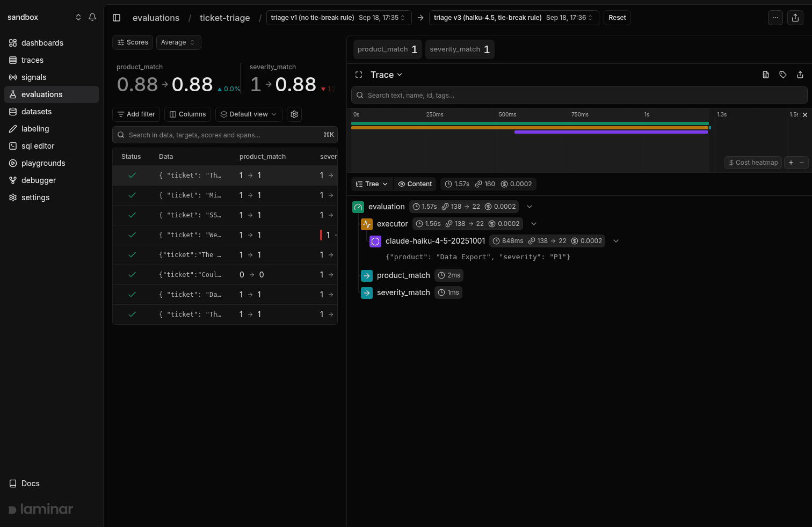This screenshot has width=812, height=527.
Task: Open dashboards in the sidebar
Action: [52, 43]
